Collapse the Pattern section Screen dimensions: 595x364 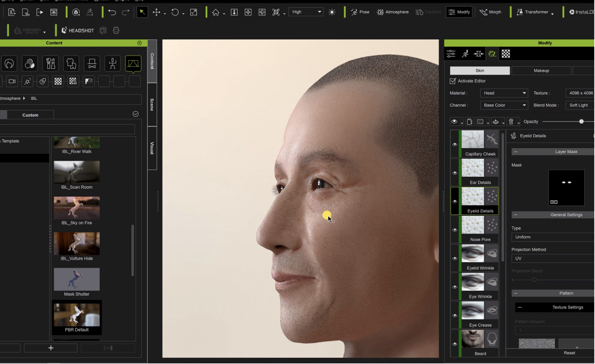516,293
